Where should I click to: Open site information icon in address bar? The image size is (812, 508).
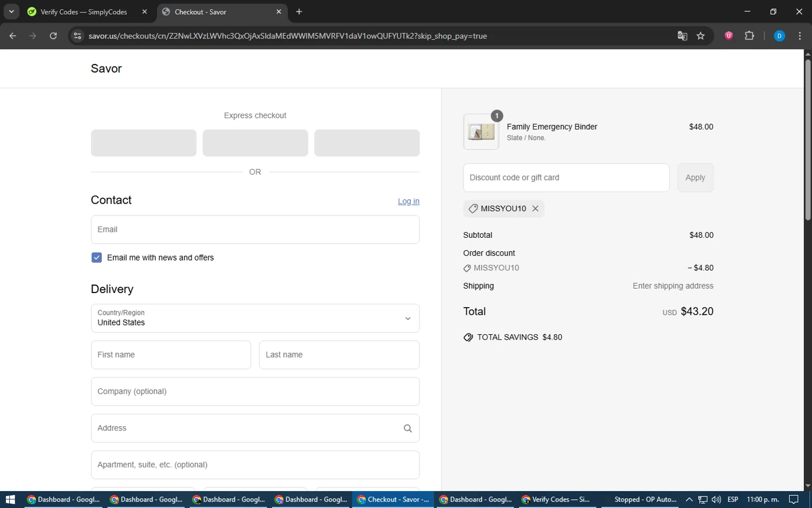click(77, 36)
